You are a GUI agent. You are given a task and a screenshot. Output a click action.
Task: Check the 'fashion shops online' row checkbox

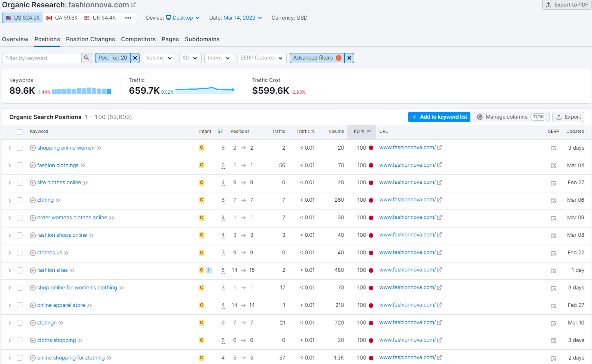pyautogui.click(x=20, y=235)
